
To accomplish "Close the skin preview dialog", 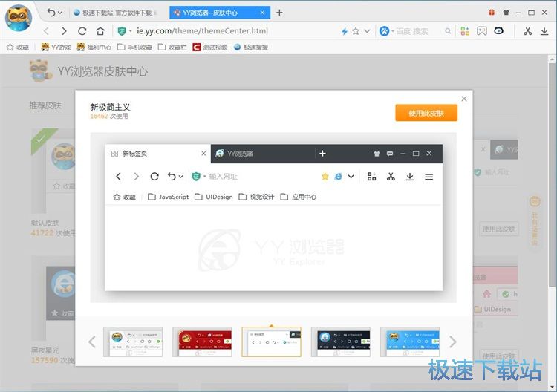I will pyautogui.click(x=464, y=99).
